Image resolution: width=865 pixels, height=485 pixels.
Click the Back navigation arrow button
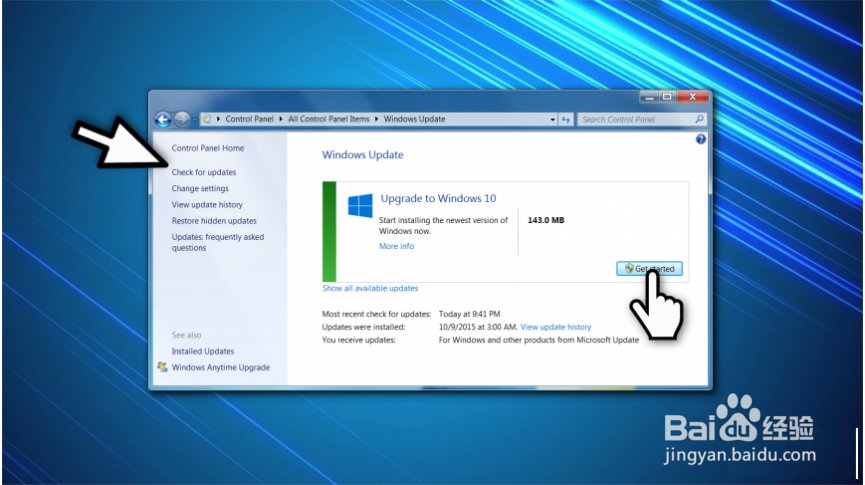[163, 119]
